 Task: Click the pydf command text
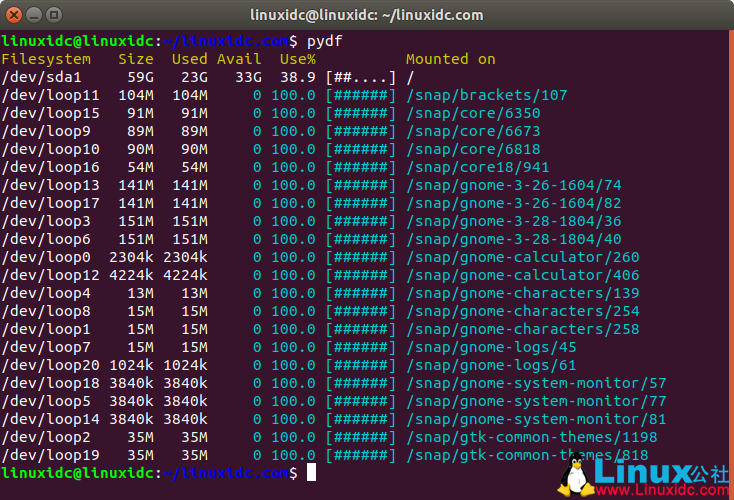point(324,42)
